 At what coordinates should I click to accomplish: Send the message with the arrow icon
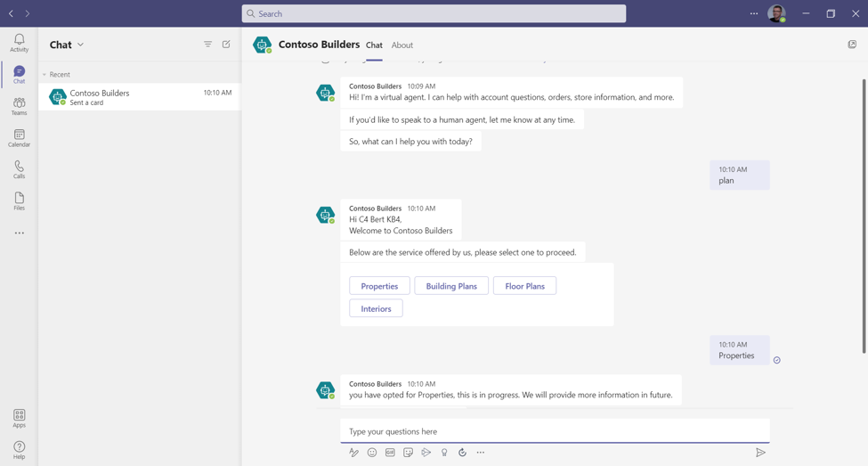click(760, 453)
